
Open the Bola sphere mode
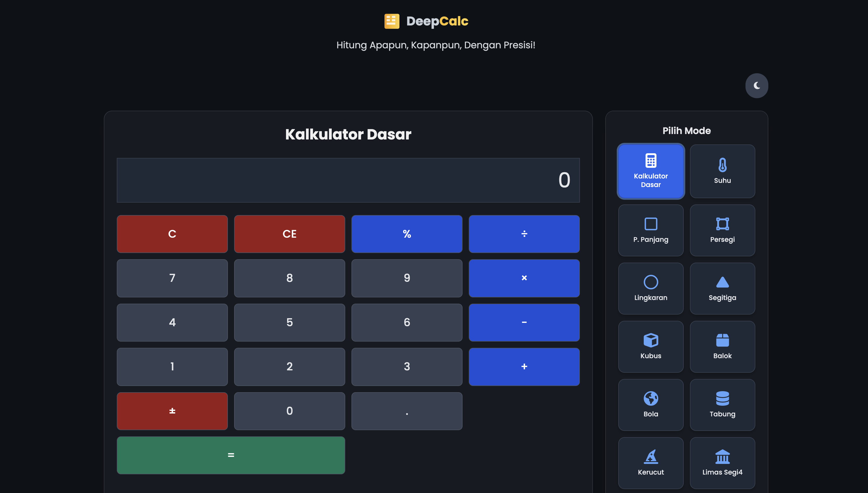pyautogui.click(x=650, y=405)
